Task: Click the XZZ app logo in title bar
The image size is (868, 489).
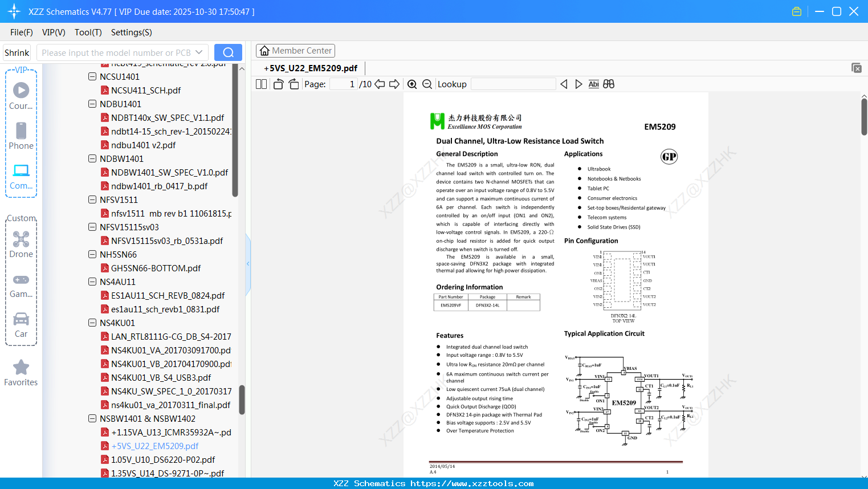Action: (14, 11)
